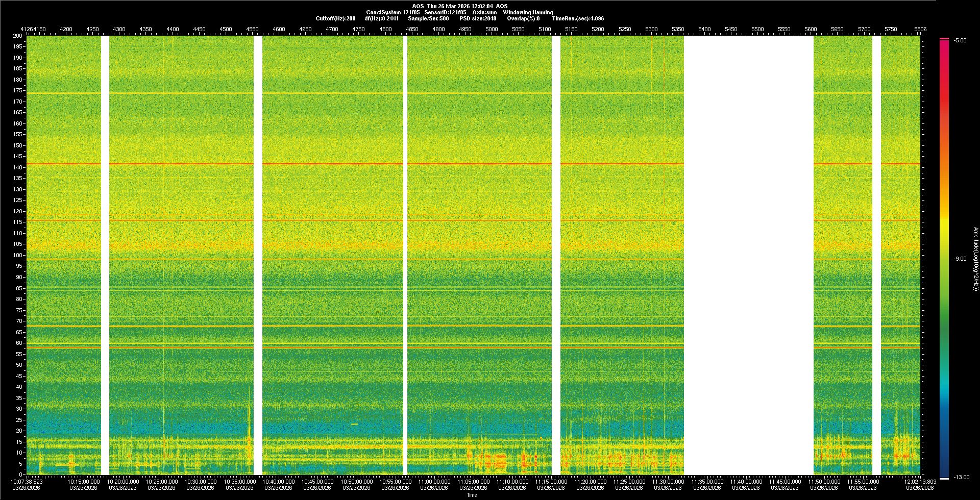Click the -13.00 color scale minimum label

click(960, 478)
